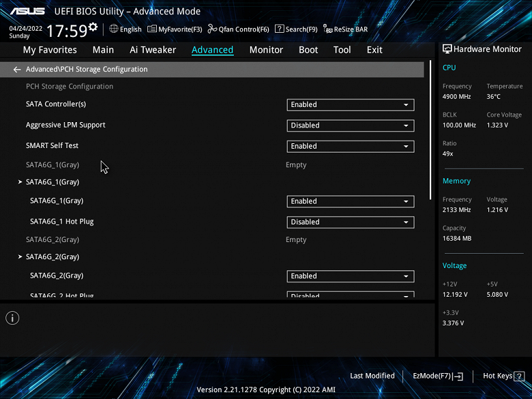The width and height of the screenshot is (532, 399).
Task: Switch to the My Favorites tab
Action: 50,50
